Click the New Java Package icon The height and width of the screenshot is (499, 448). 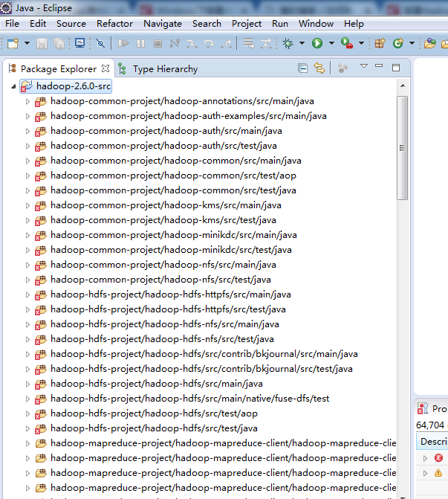[x=380, y=43]
